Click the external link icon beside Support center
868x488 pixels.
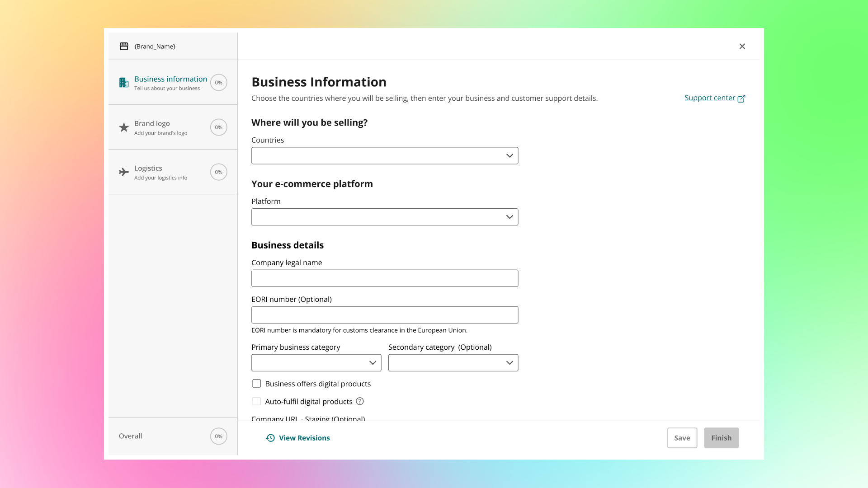pos(741,99)
